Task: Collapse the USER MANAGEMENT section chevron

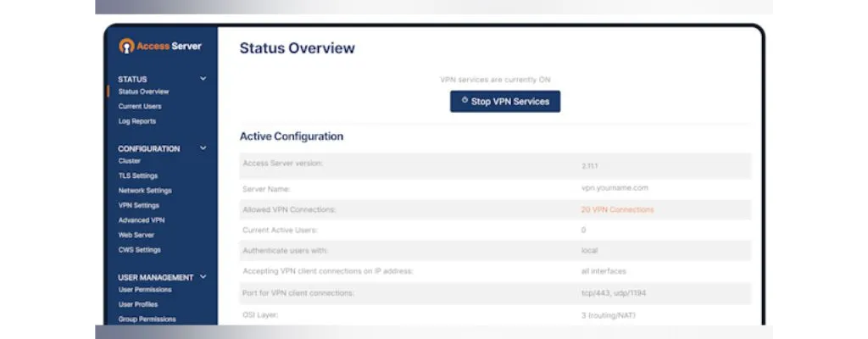Action: pyautogui.click(x=203, y=277)
